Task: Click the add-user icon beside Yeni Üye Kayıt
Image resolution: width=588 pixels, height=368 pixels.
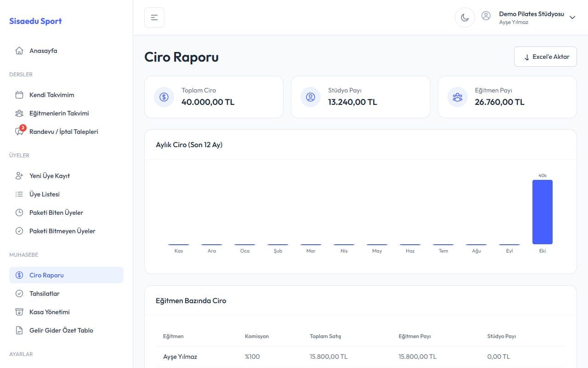Action: [19, 176]
